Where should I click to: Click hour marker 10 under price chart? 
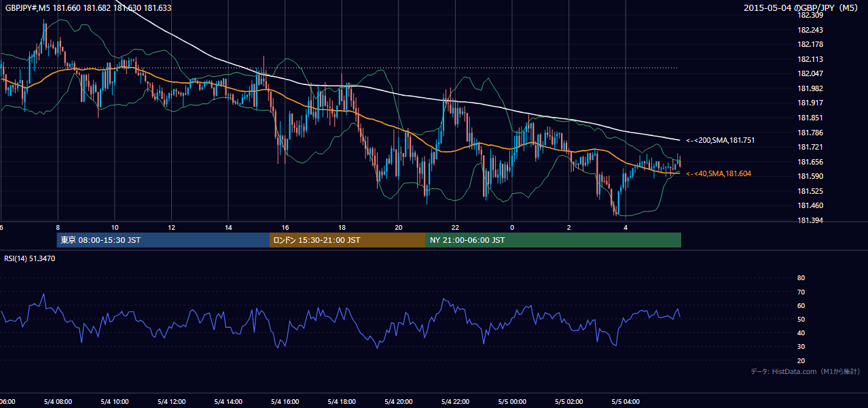click(115, 227)
